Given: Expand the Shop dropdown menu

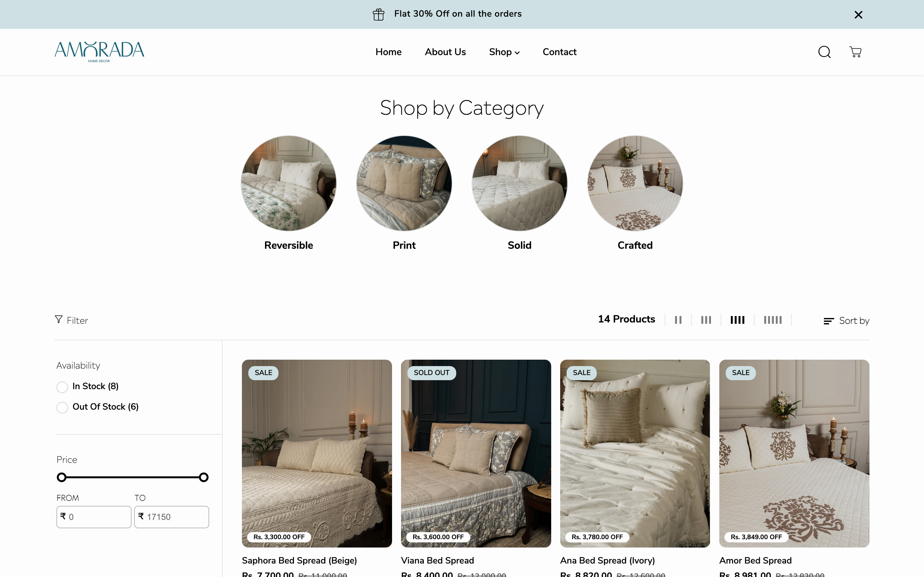Looking at the screenshot, I should pos(504,52).
